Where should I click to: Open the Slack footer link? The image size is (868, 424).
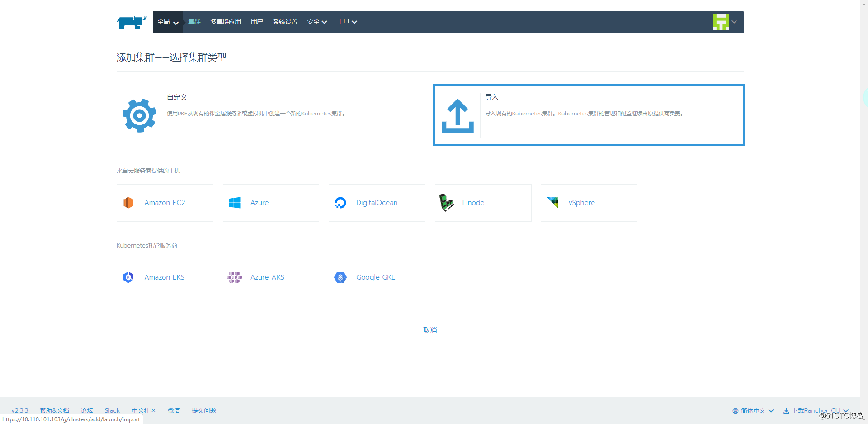click(112, 411)
